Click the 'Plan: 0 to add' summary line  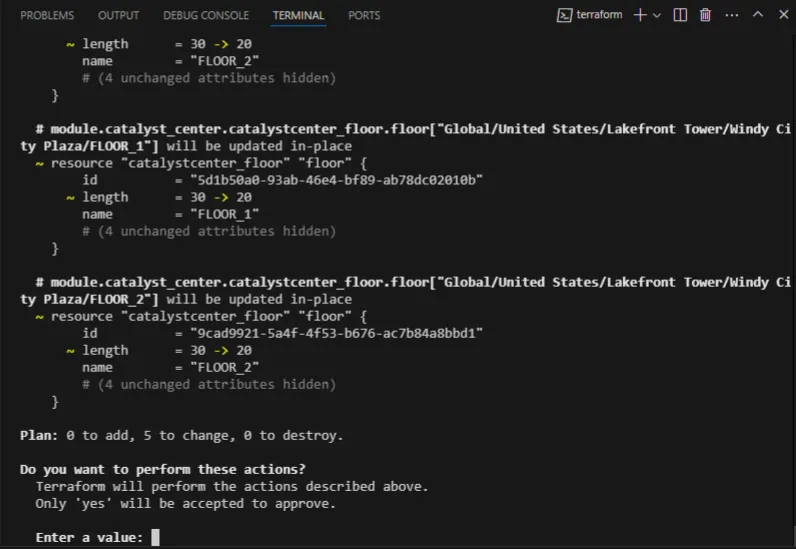181,435
